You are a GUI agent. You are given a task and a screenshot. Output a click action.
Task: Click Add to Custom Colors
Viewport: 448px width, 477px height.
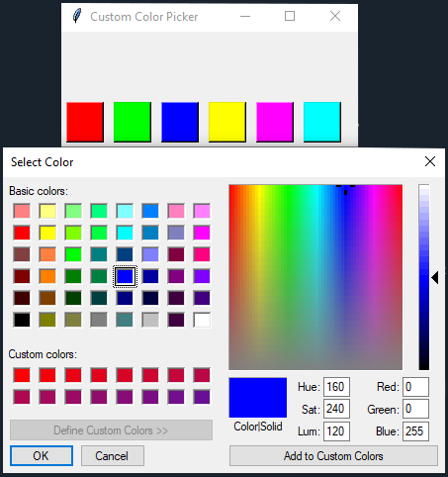click(333, 456)
